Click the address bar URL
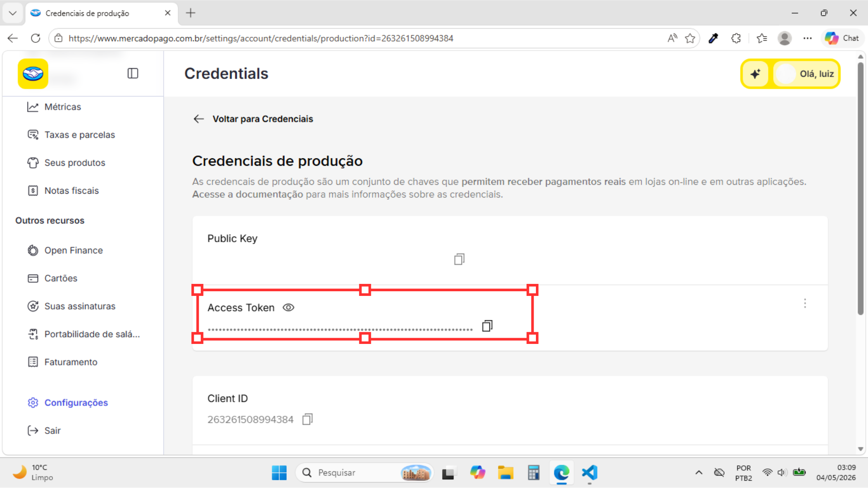The image size is (868, 488). (x=261, y=38)
